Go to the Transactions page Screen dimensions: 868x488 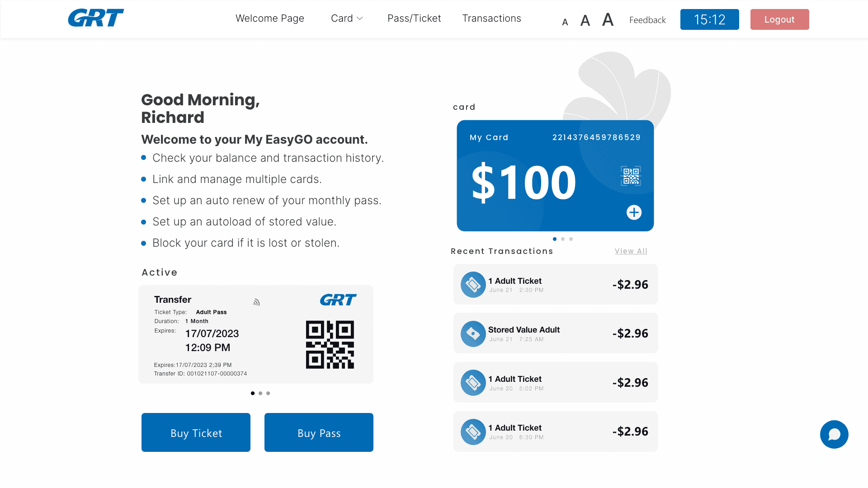492,19
